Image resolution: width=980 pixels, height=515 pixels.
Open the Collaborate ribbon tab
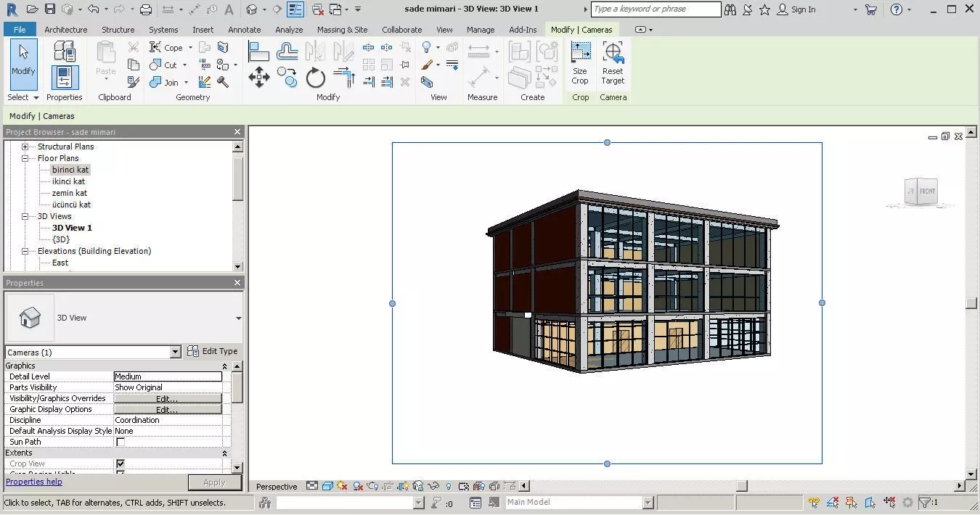[402, 30]
